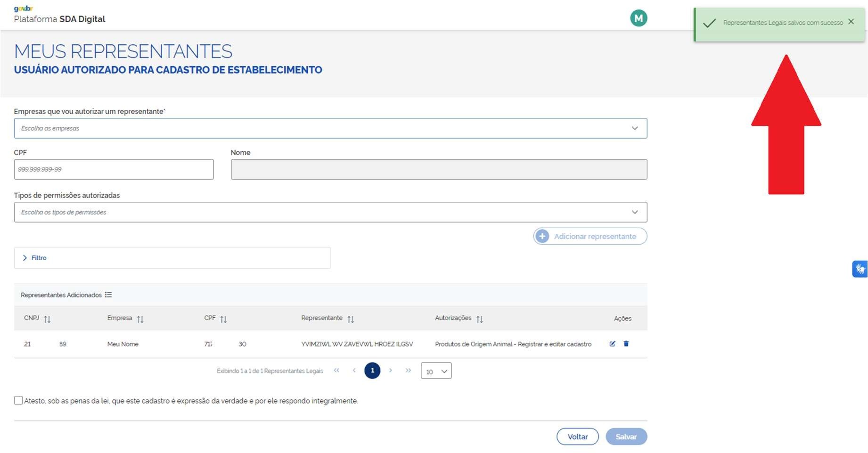Sort table by Autorizações column
This screenshot has width=868, height=453.
479,319
